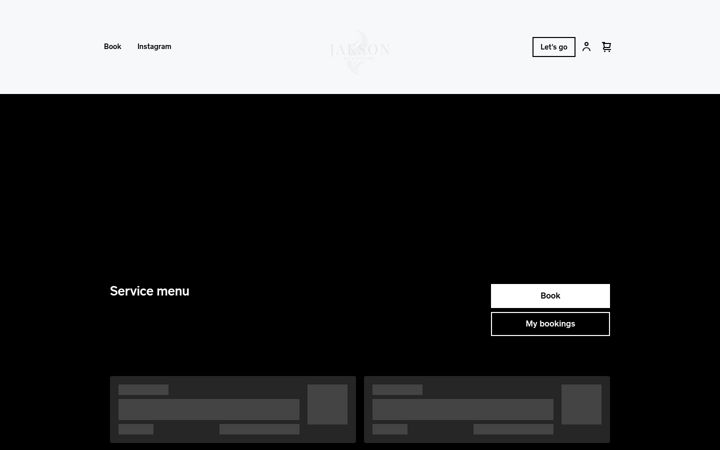Screen dimensions: 720x450
Task: Open the Instagram navigation link
Action: pyautogui.click(x=154, y=46)
